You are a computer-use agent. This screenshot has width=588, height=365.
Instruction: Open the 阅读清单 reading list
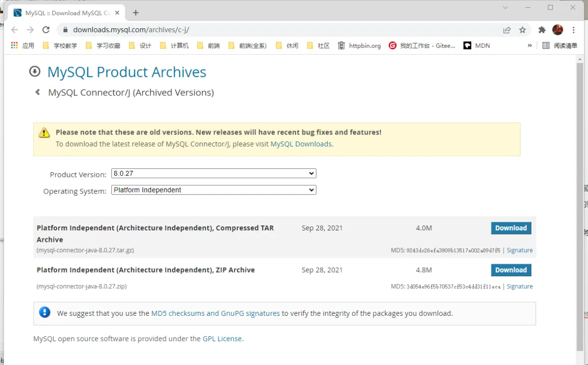pyautogui.click(x=560, y=46)
